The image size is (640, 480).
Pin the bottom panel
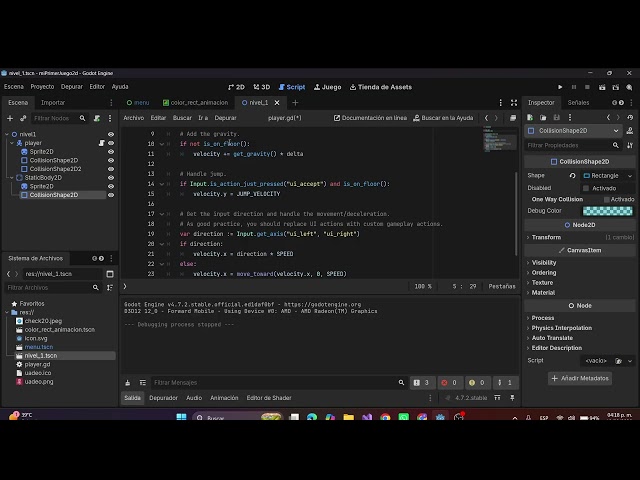pos(512,398)
